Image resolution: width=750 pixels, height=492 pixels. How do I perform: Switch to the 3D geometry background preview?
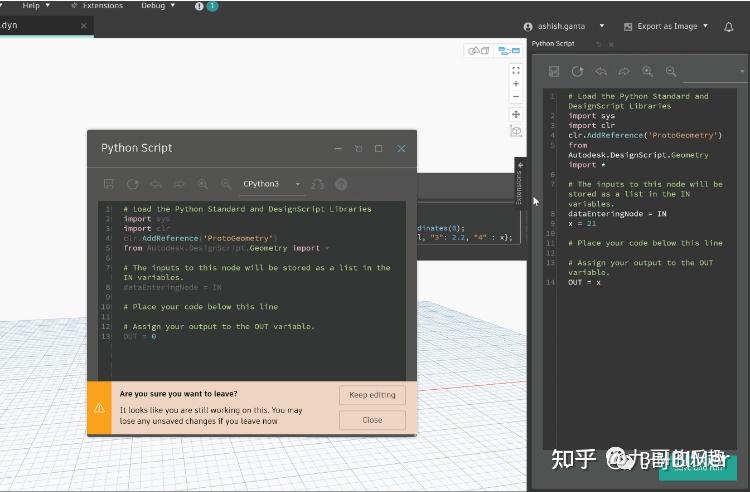point(478,50)
